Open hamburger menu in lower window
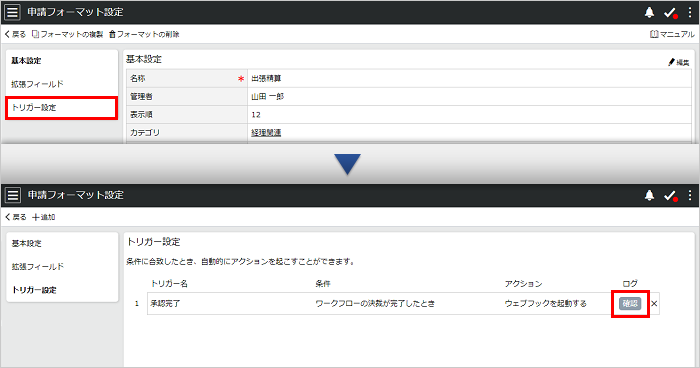Viewport: 700px width, 368px height. tap(13, 195)
